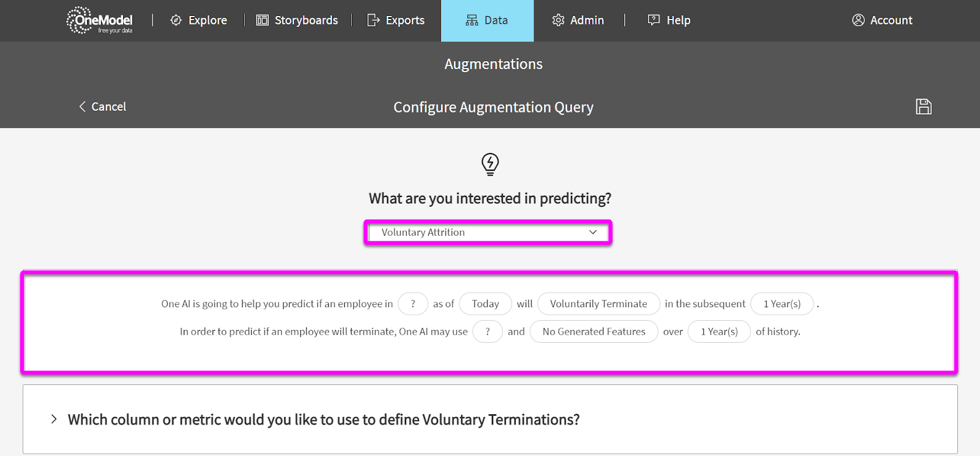
Task: Click the Explore compass icon
Action: [x=176, y=20]
